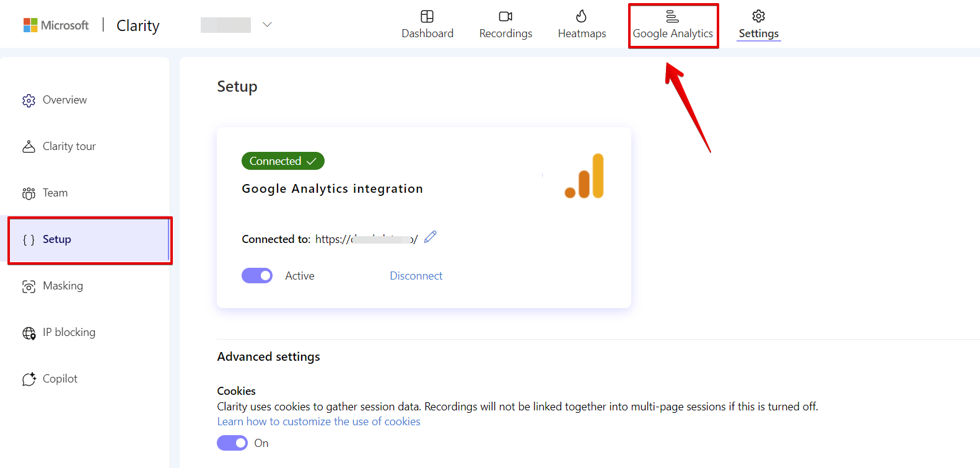Viewport: 980px width, 468px height.
Task: Click the Dashboard grid icon
Action: click(x=427, y=16)
